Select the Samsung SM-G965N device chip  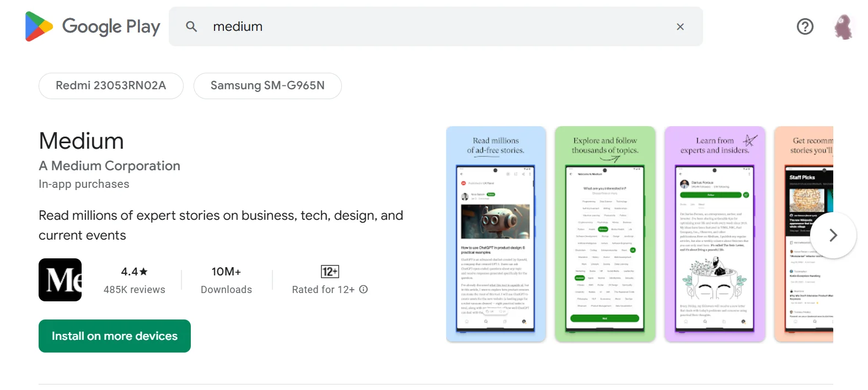tap(267, 86)
